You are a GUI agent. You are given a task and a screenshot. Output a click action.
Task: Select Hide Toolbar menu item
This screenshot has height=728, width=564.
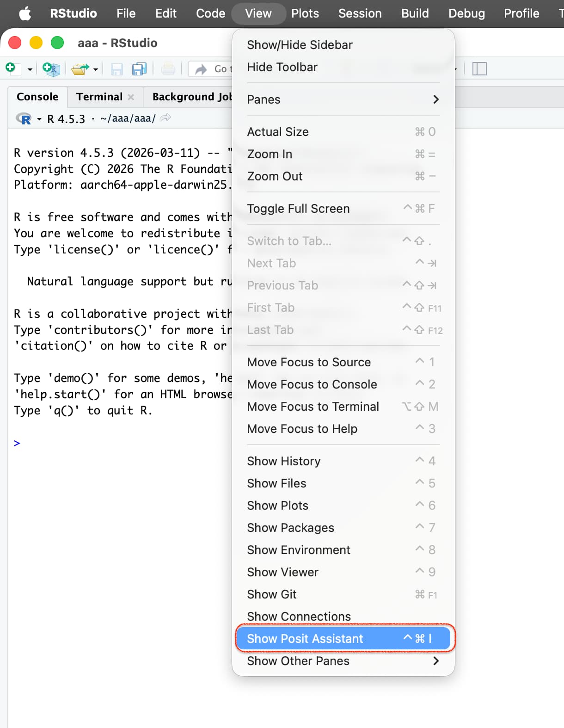(x=282, y=67)
